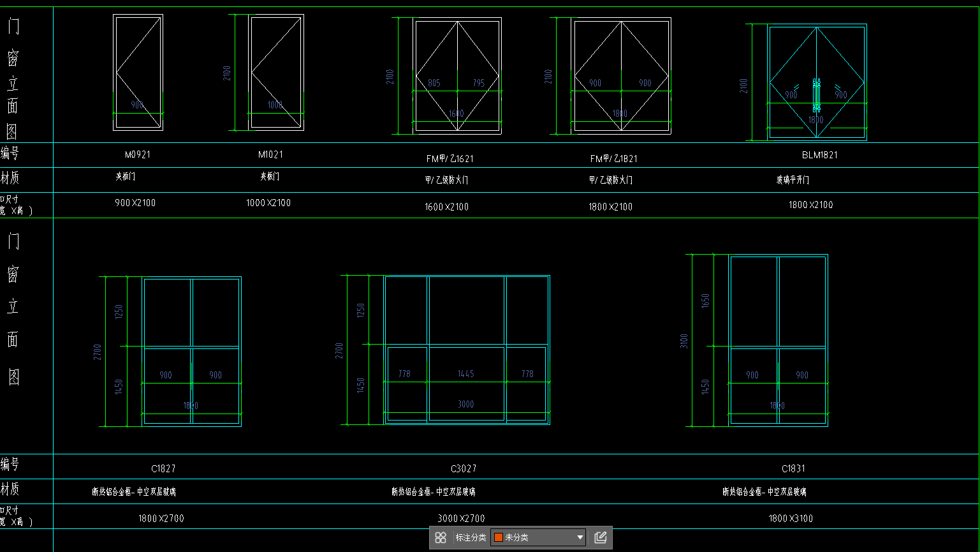Click the 1800X3100 opening size
Image resolution: width=980 pixels, height=552 pixels.
pos(791,518)
